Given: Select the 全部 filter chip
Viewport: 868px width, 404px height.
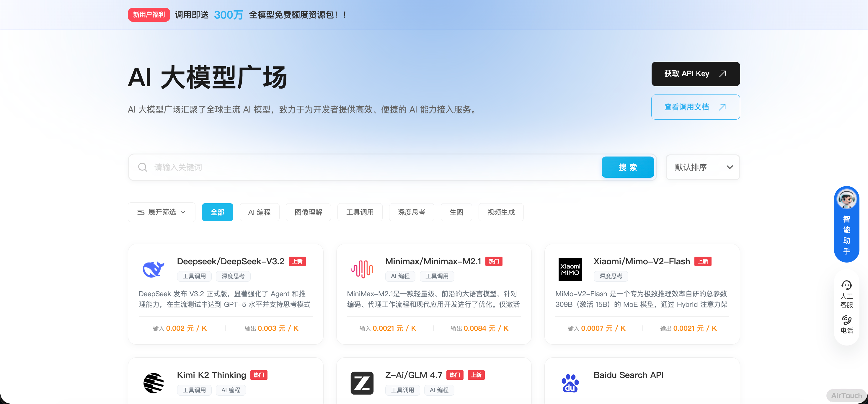Looking at the screenshot, I should pos(217,212).
